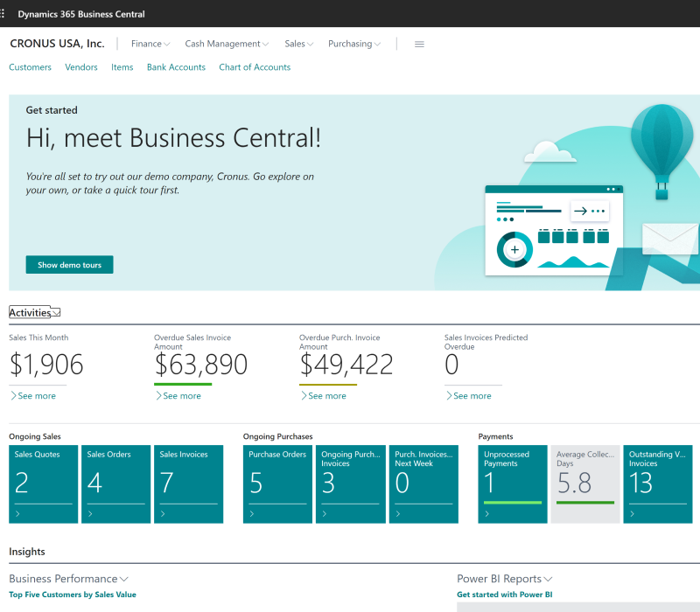
Task: Click arrow on Sales Orders tile
Action: pyautogui.click(x=90, y=514)
